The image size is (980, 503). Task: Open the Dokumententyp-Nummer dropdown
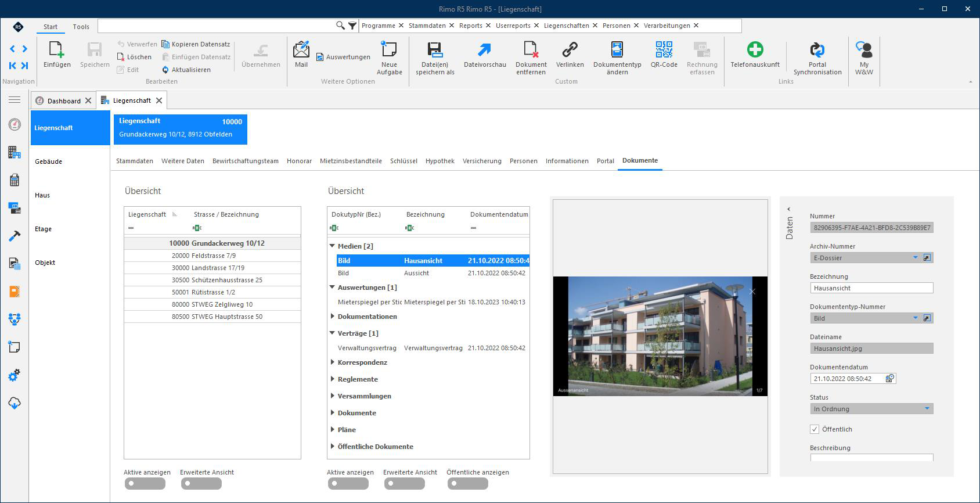[x=916, y=318]
